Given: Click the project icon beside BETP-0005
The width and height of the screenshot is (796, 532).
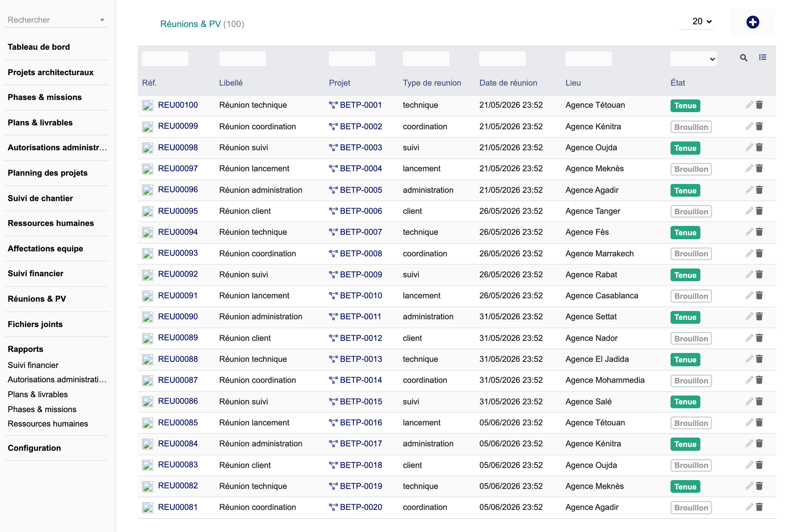Looking at the screenshot, I should (x=333, y=190).
